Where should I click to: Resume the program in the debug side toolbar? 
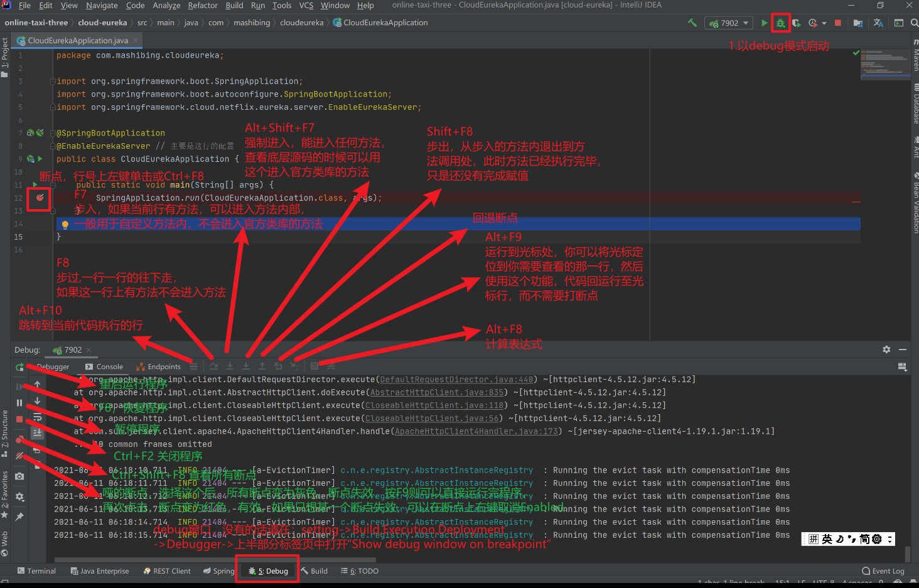19,387
